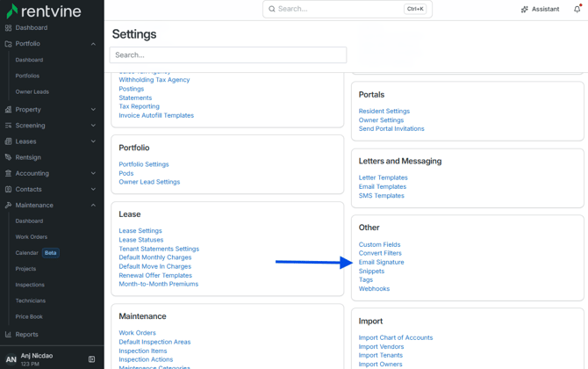The image size is (588, 369).
Task: Open Owner Settings under Portals
Action: pyautogui.click(x=382, y=120)
